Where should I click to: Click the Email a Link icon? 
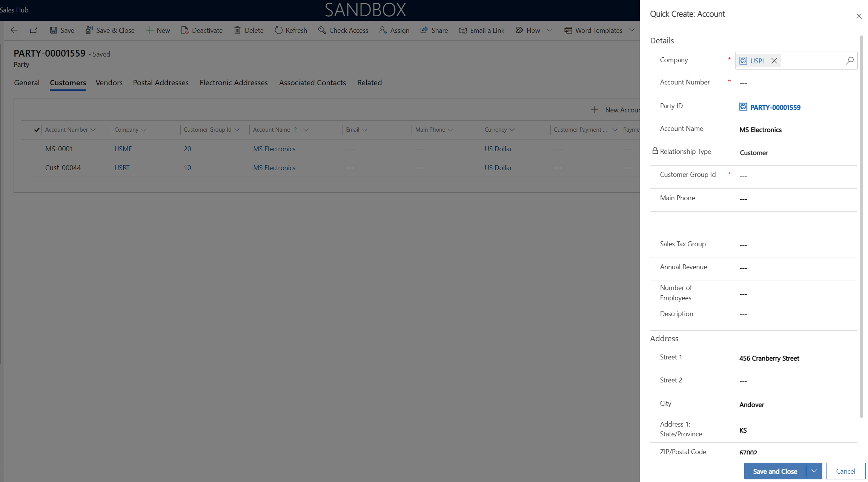462,30
